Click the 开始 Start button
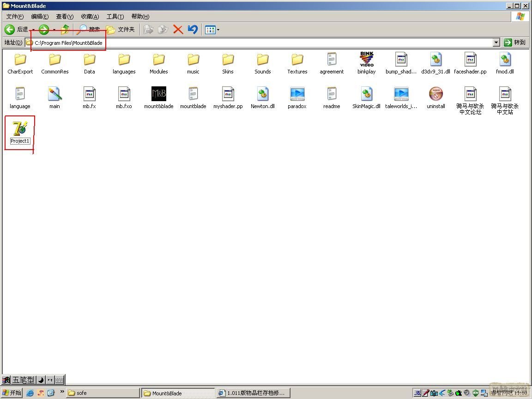This screenshot has width=532, height=399. (x=12, y=393)
